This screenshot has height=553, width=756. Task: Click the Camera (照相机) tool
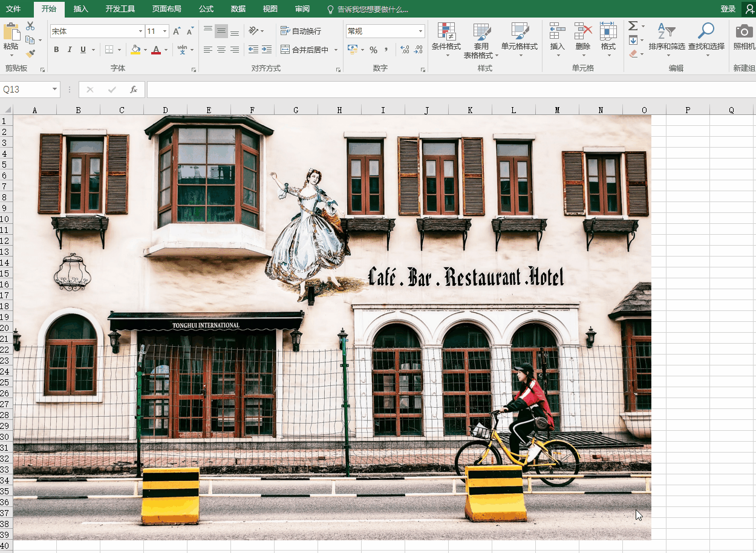[744, 36]
